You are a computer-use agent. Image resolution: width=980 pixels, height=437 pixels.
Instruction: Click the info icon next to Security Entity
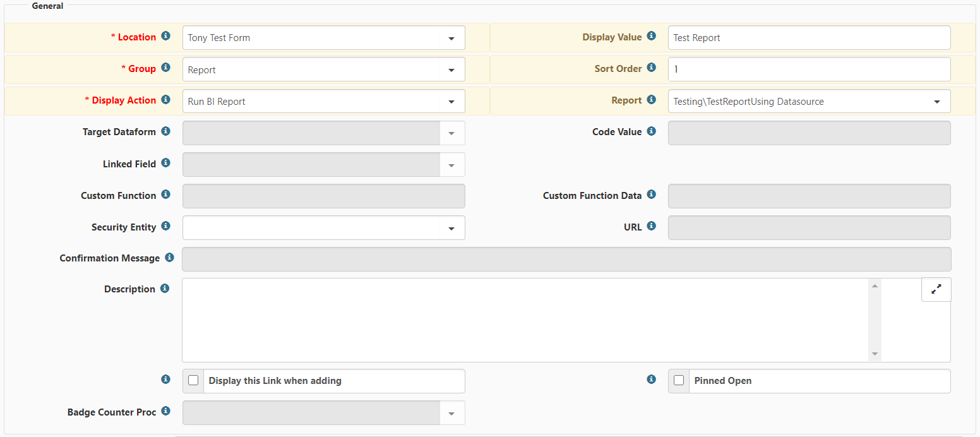(x=165, y=226)
